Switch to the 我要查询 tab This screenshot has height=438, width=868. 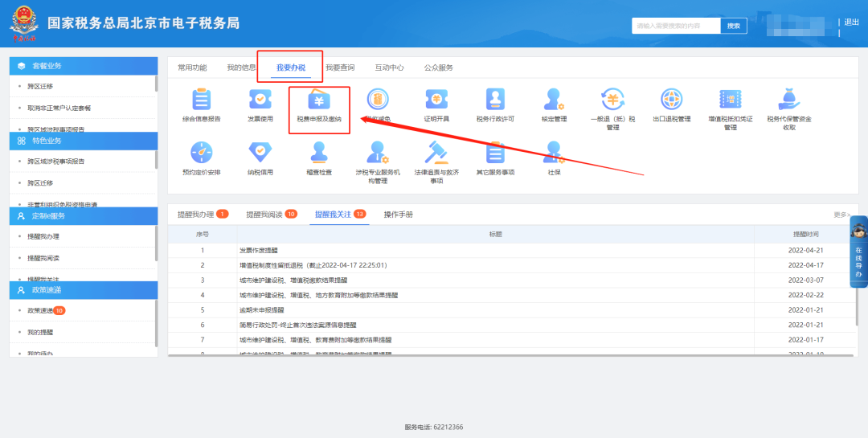[340, 68]
